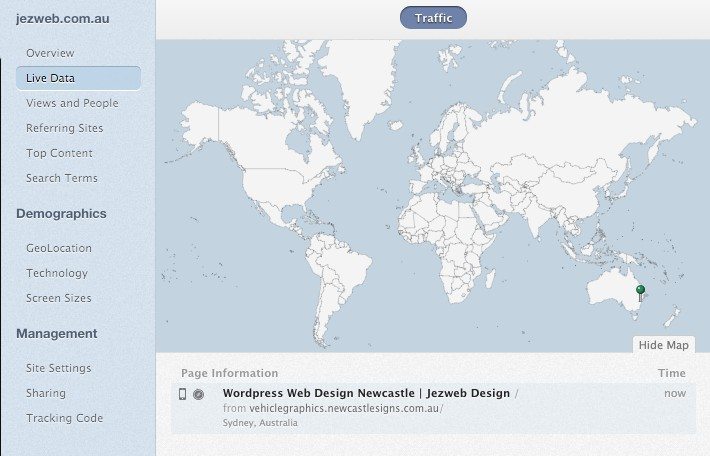Open the Technology demographics page
Screen dimensions: 710x456
tap(57, 273)
